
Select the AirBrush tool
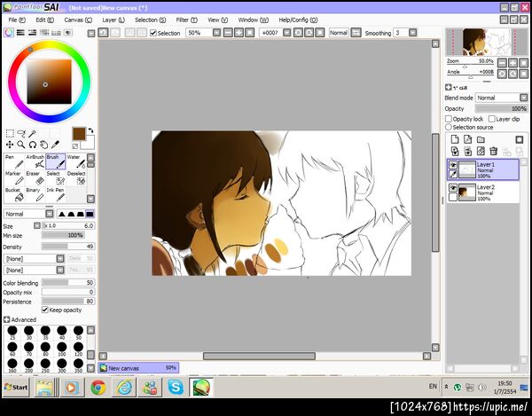point(35,161)
